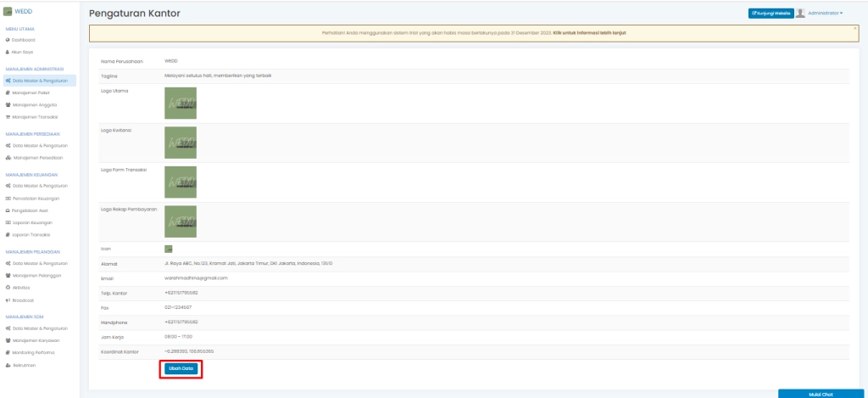Open Laporan Keuangan icon
Image resolution: width=868 pixels, height=398 pixels.
pos(8,223)
